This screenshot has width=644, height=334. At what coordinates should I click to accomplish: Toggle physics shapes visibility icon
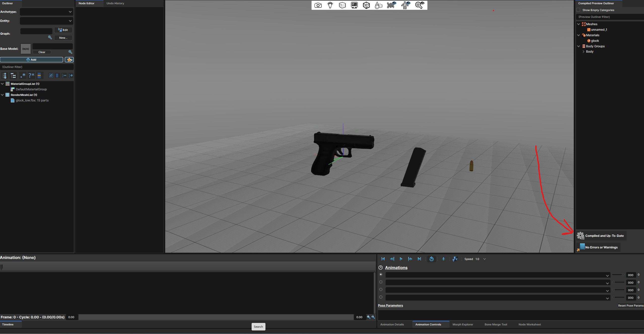click(390, 5)
